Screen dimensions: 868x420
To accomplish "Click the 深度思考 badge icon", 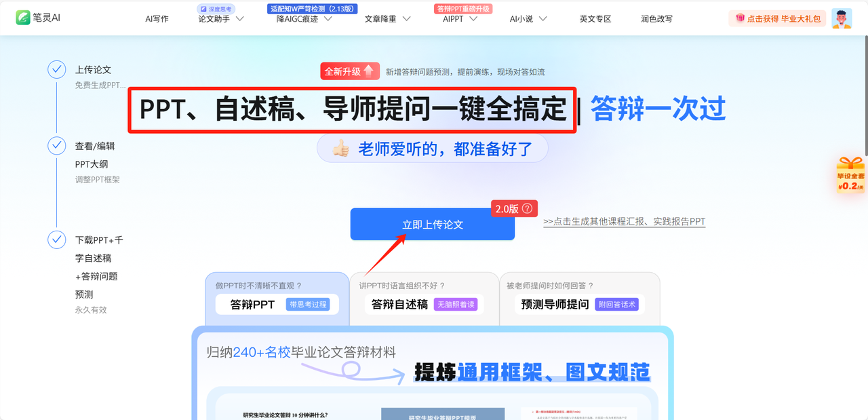I will [203, 9].
